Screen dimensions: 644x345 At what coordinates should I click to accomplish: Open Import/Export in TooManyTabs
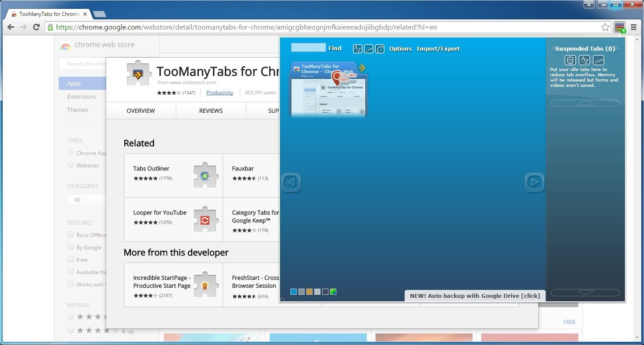coord(438,49)
